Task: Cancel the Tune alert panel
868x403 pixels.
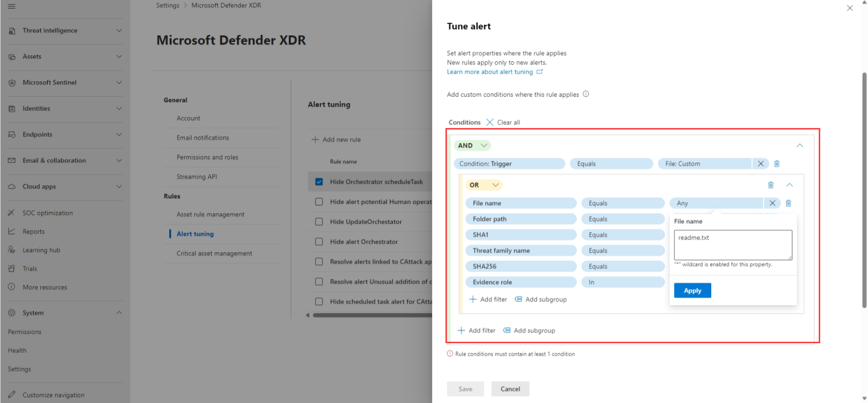Action: [510, 389]
